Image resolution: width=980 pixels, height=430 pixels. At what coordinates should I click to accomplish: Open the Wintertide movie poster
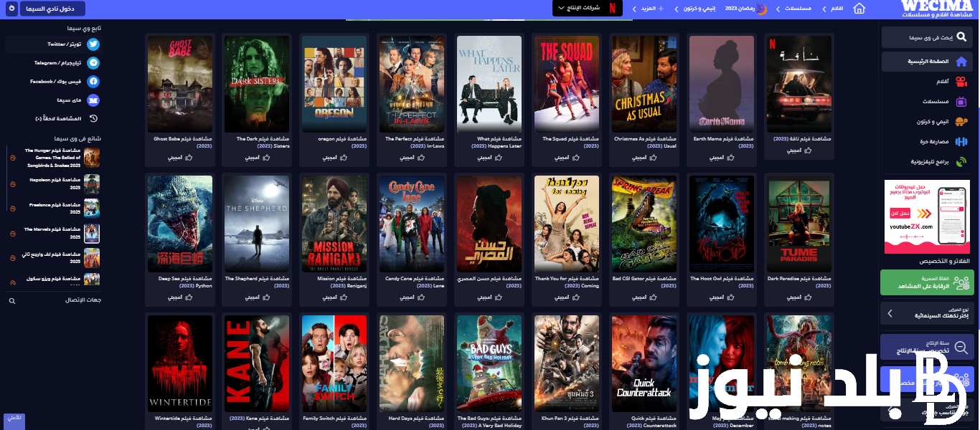180,363
